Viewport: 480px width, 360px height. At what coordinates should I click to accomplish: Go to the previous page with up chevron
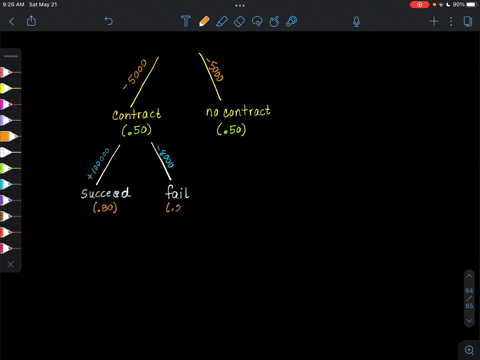tap(469, 276)
